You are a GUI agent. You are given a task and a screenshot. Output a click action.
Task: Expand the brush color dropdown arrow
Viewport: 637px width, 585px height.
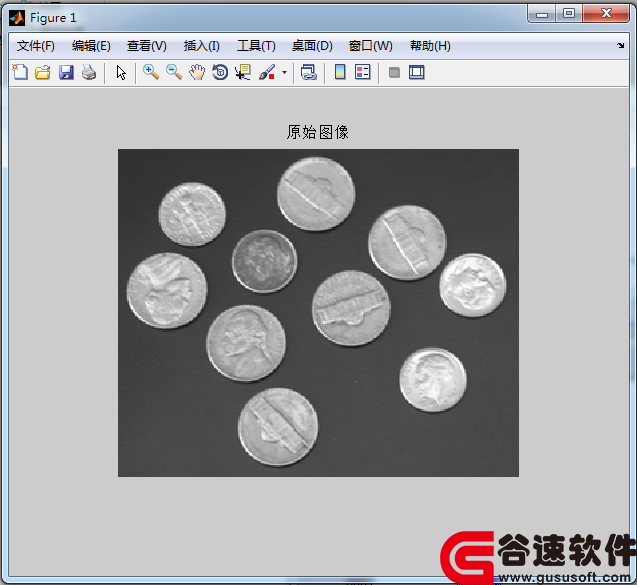284,73
